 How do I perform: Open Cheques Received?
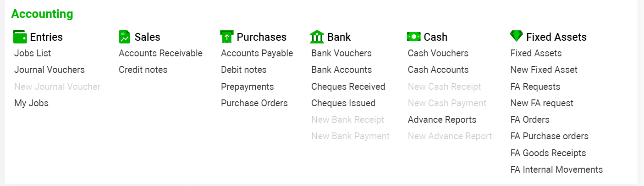click(x=348, y=87)
